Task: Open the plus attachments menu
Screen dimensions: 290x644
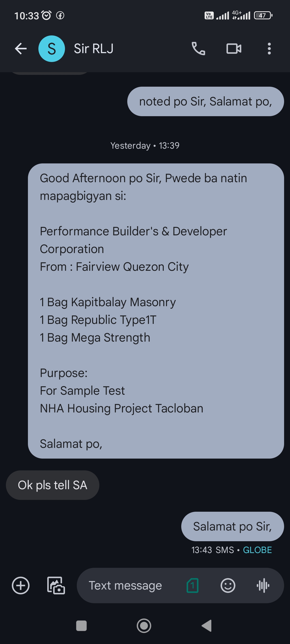Action: pyautogui.click(x=21, y=586)
